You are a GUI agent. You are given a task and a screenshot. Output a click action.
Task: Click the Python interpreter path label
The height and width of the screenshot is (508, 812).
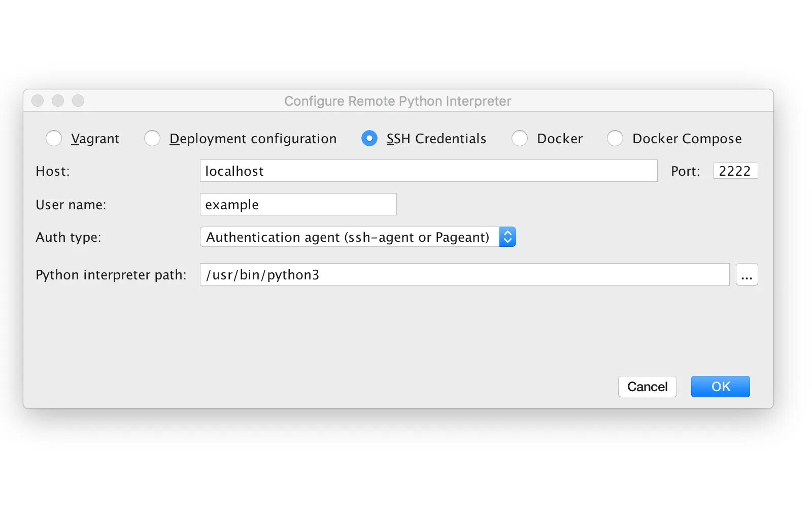click(111, 275)
